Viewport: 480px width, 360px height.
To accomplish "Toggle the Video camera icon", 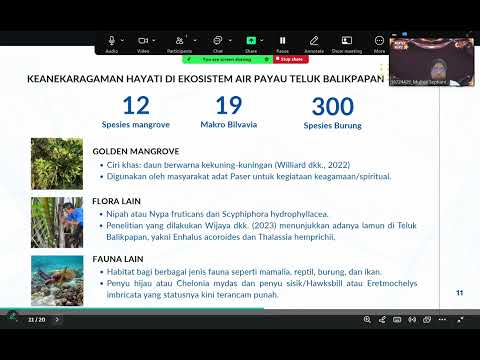I will coord(143,41).
